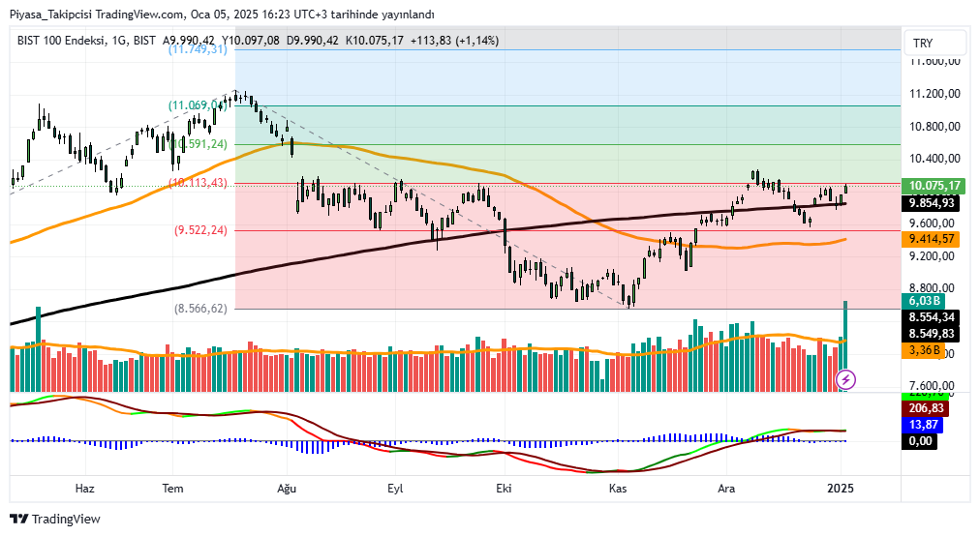Click the Y10.097,08 high value in legend

tap(251, 41)
